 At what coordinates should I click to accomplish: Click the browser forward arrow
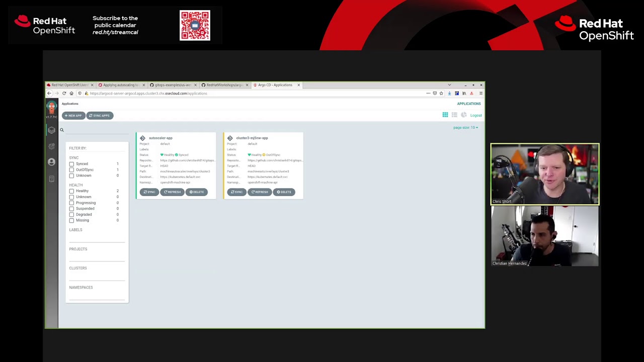(x=56, y=93)
